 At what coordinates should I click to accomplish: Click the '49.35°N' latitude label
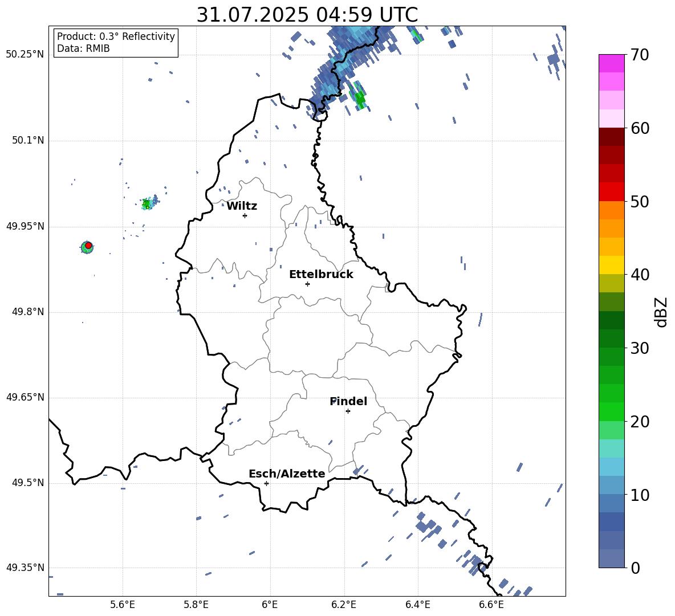pyautogui.click(x=25, y=568)
